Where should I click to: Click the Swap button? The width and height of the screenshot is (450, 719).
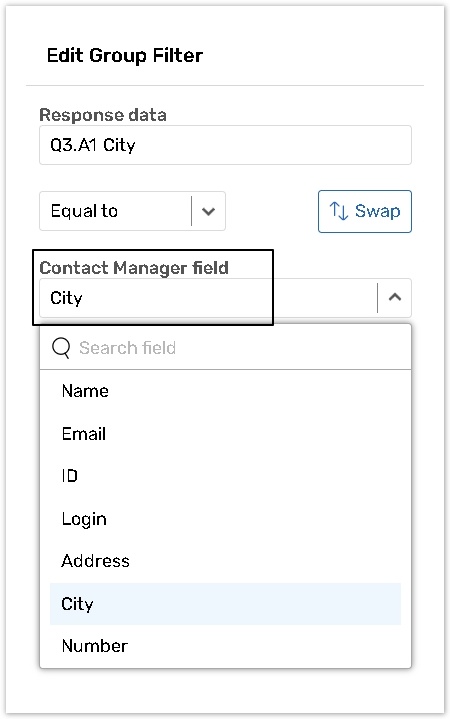[365, 211]
